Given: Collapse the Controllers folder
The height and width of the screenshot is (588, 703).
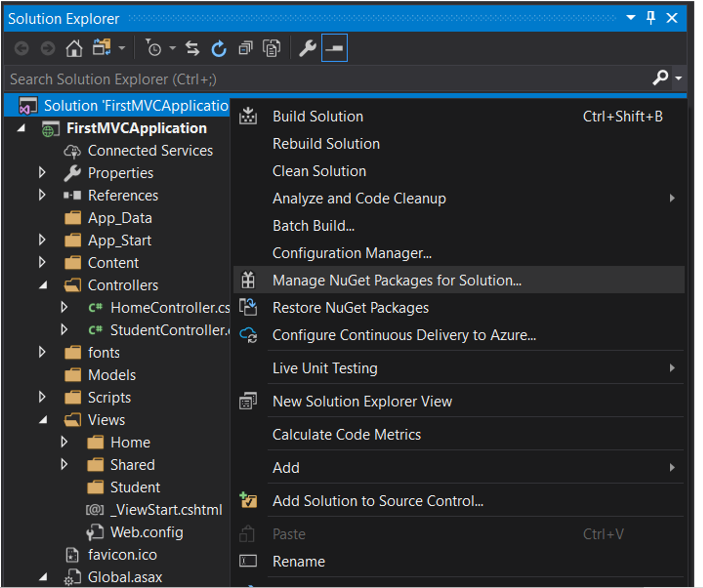Looking at the screenshot, I should point(43,285).
